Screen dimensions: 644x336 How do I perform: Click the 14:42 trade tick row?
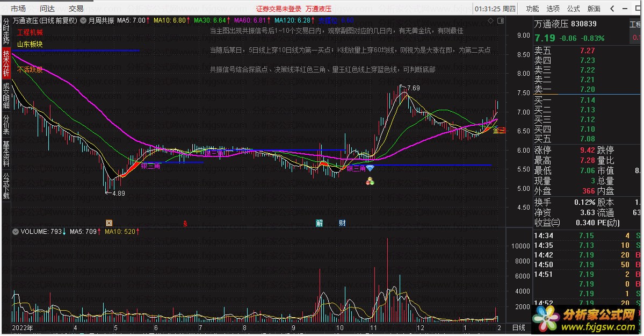(587, 255)
